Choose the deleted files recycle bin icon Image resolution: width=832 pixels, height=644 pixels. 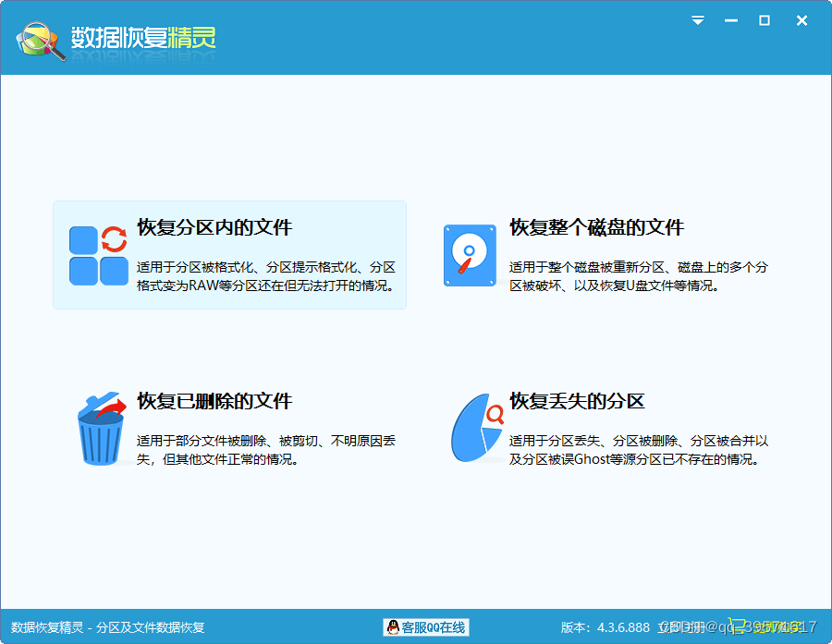[x=102, y=429]
